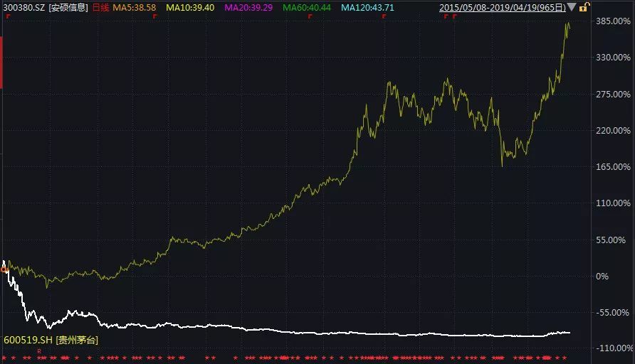
Task: Click the 220.00% axis label
Action: tap(613, 131)
